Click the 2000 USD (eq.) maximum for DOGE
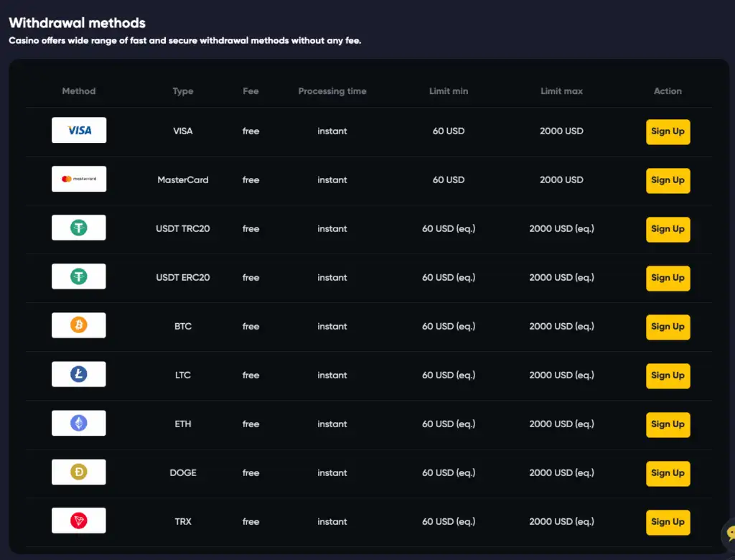This screenshot has width=735, height=560. [x=561, y=472]
